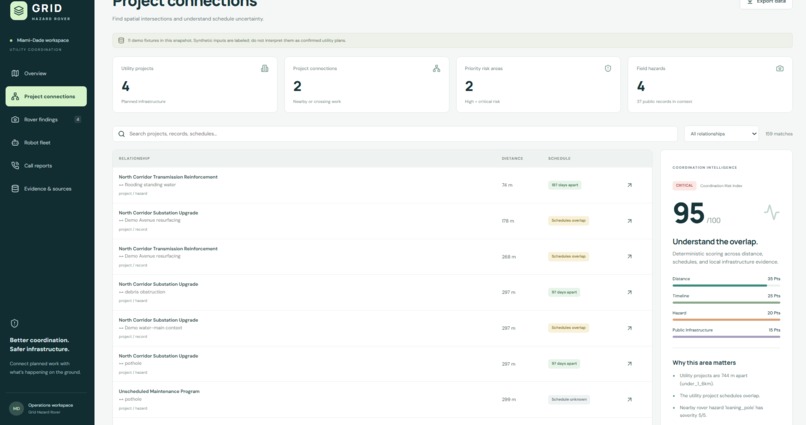Click the Why this area matters heading
806x425 pixels.
click(x=704, y=363)
